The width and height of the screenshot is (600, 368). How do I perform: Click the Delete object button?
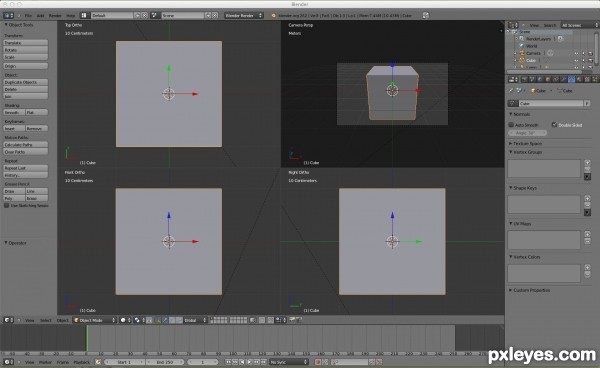(26, 89)
